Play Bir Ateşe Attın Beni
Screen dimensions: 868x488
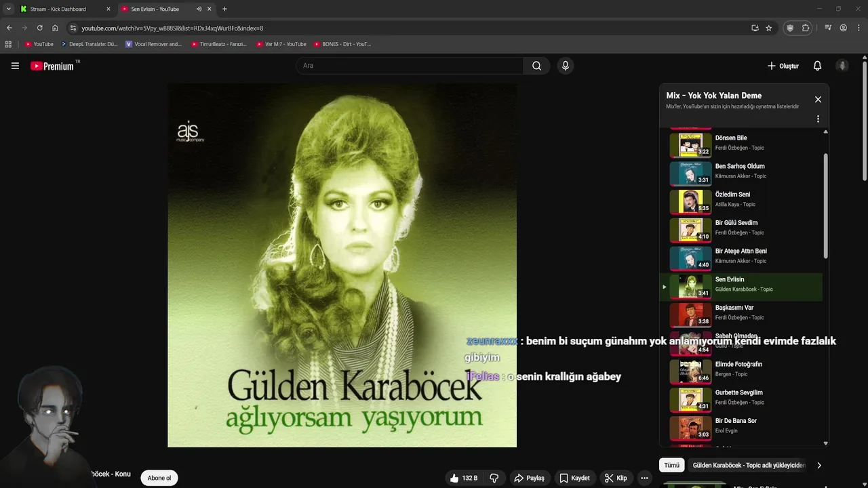pyautogui.click(x=741, y=258)
